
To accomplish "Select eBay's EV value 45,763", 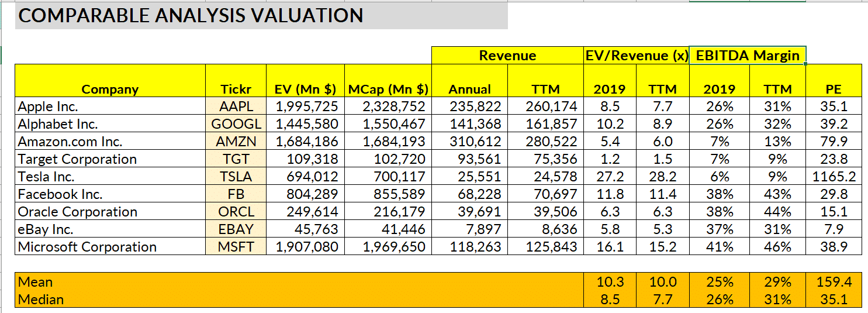I will (x=305, y=229).
